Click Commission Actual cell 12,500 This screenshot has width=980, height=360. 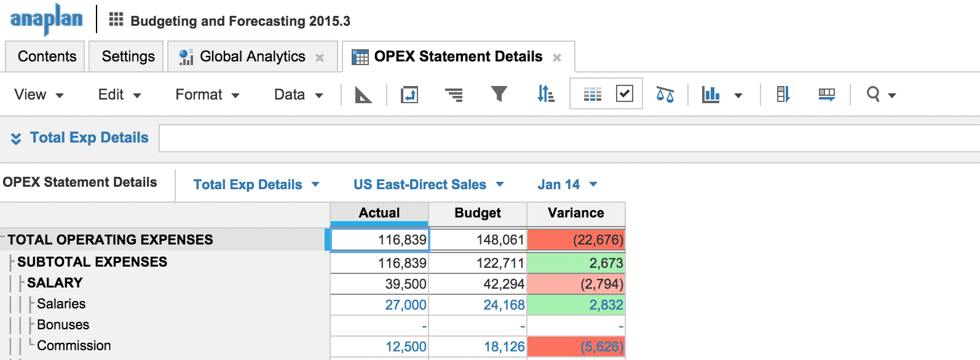coord(379,346)
